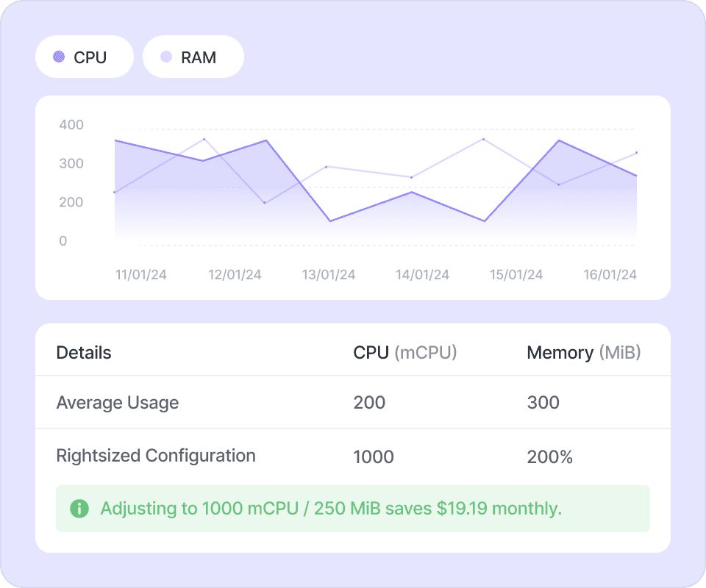Click the CPU (mCPU) column header

pos(405,353)
